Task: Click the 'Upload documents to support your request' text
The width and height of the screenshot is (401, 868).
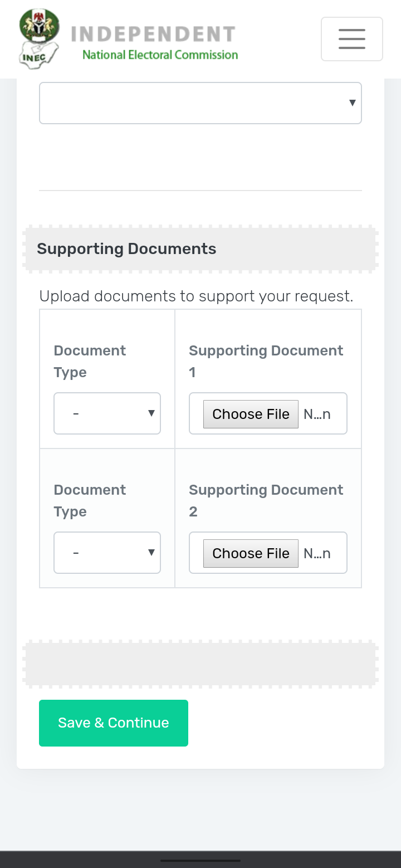Action: [196, 296]
